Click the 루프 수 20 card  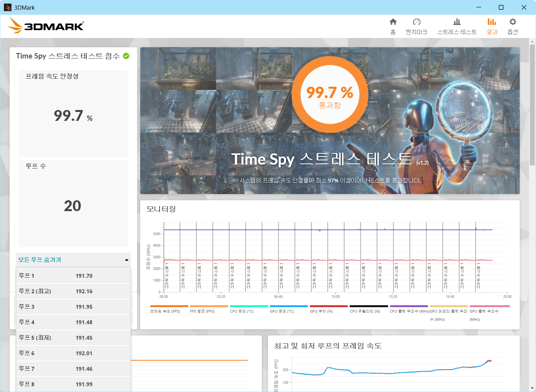[x=73, y=204]
